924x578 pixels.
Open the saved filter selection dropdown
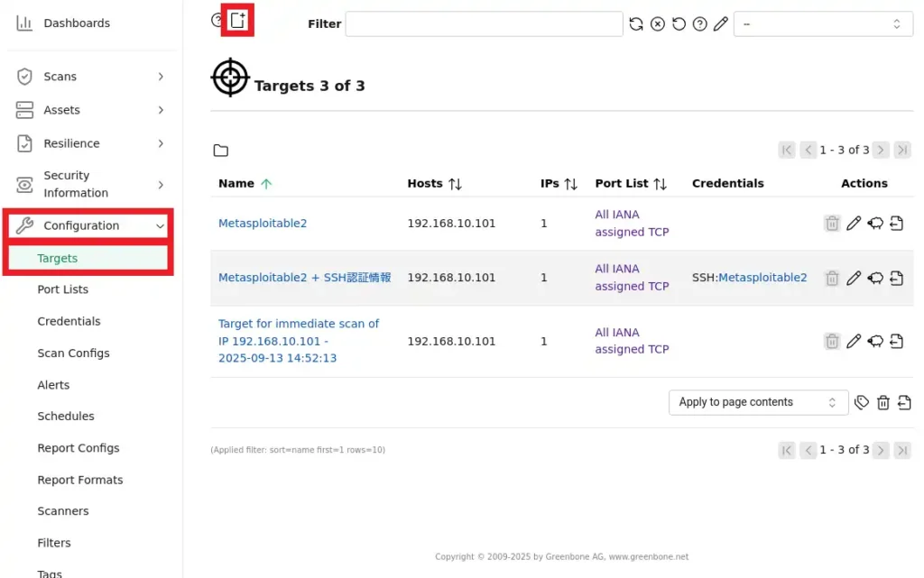point(822,24)
